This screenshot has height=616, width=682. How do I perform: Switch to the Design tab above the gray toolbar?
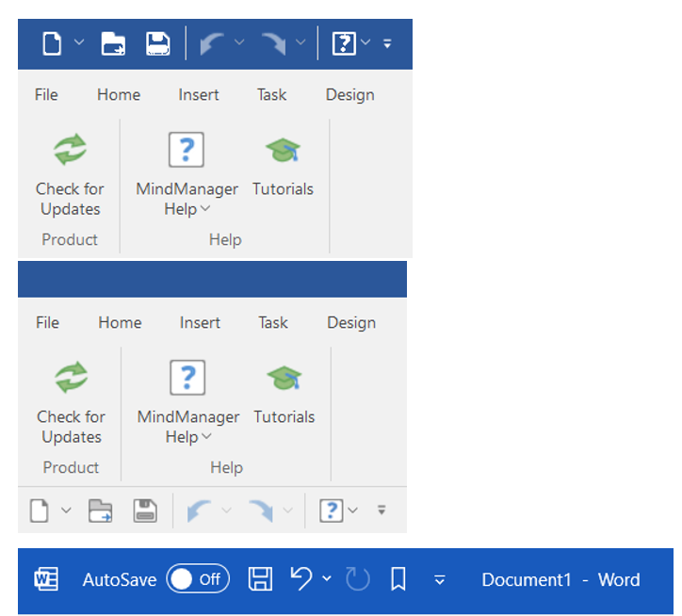click(351, 322)
